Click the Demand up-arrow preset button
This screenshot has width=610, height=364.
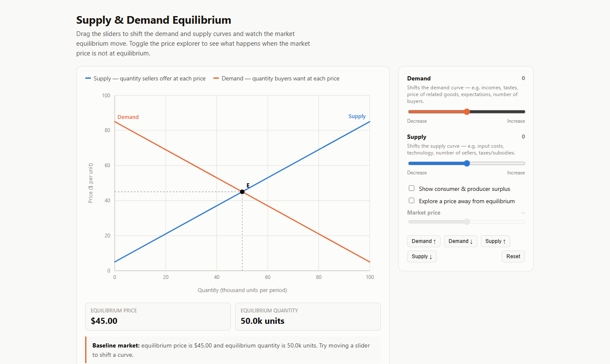click(x=424, y=241)
